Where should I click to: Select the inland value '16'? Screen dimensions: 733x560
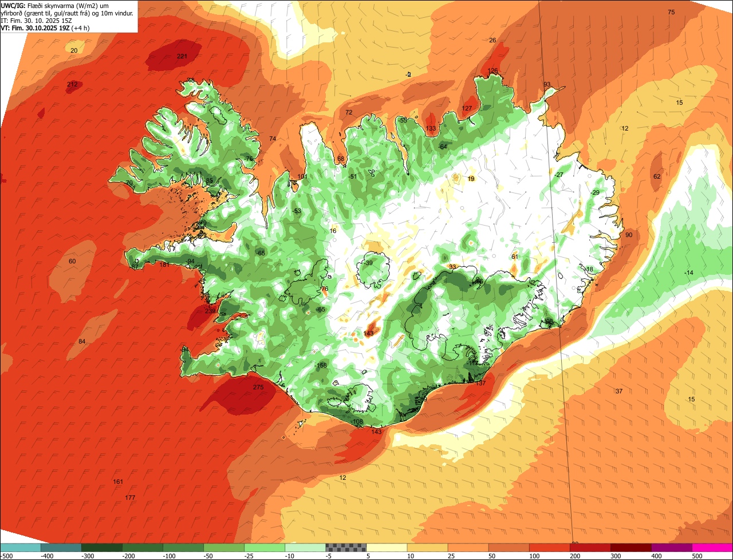point(333,231)
